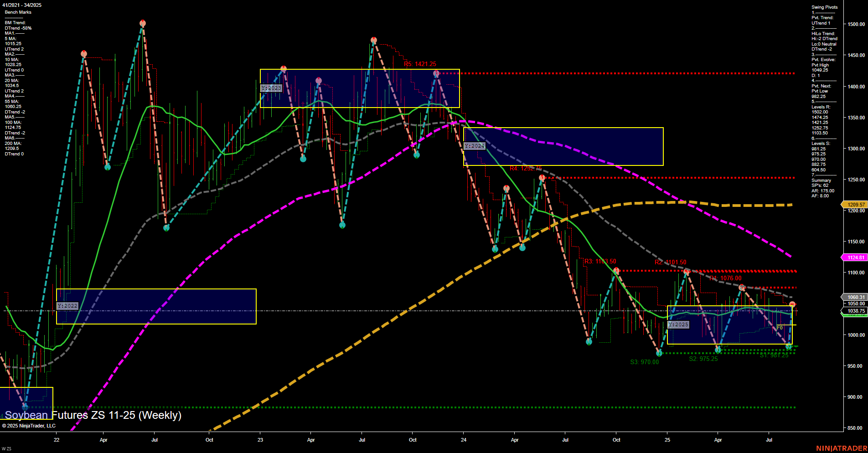Select the Y:2024 label box

(x=474, y=146)
